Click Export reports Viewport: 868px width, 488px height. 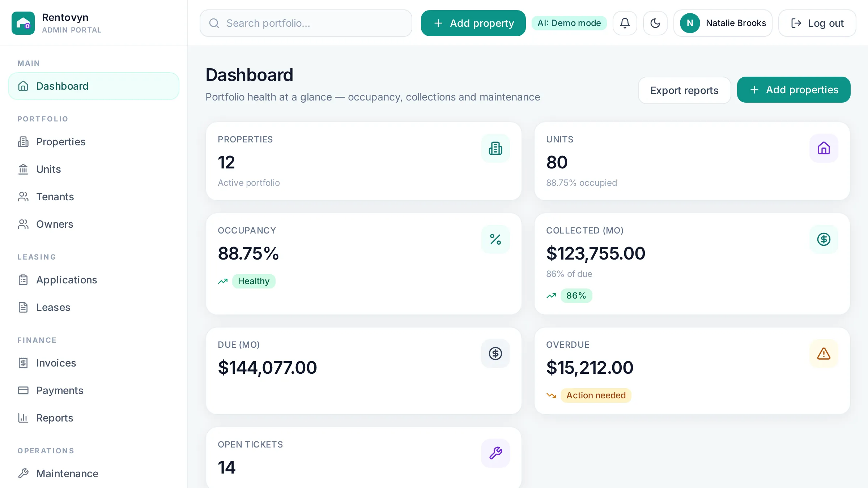coord(684,90)
